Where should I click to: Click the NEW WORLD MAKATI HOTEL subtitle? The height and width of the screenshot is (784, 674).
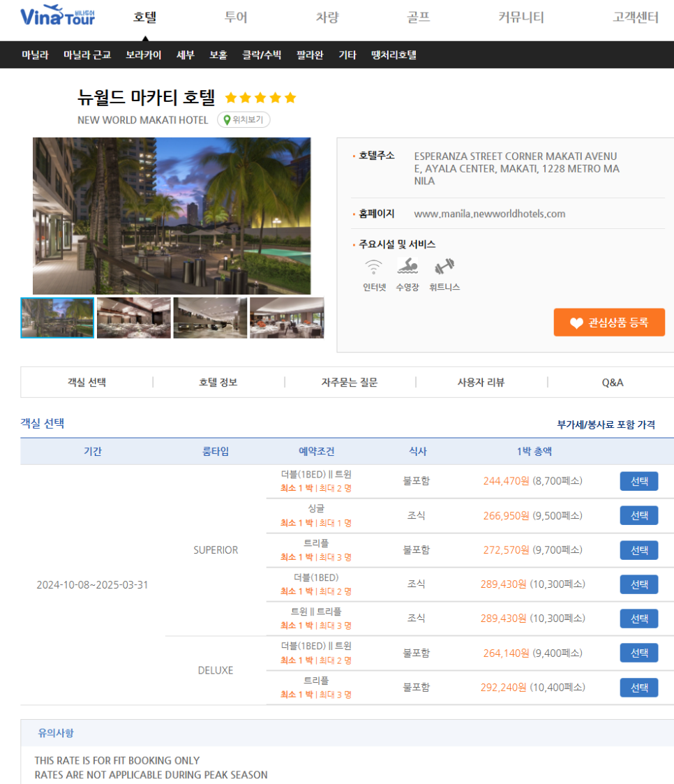[142, 120]
